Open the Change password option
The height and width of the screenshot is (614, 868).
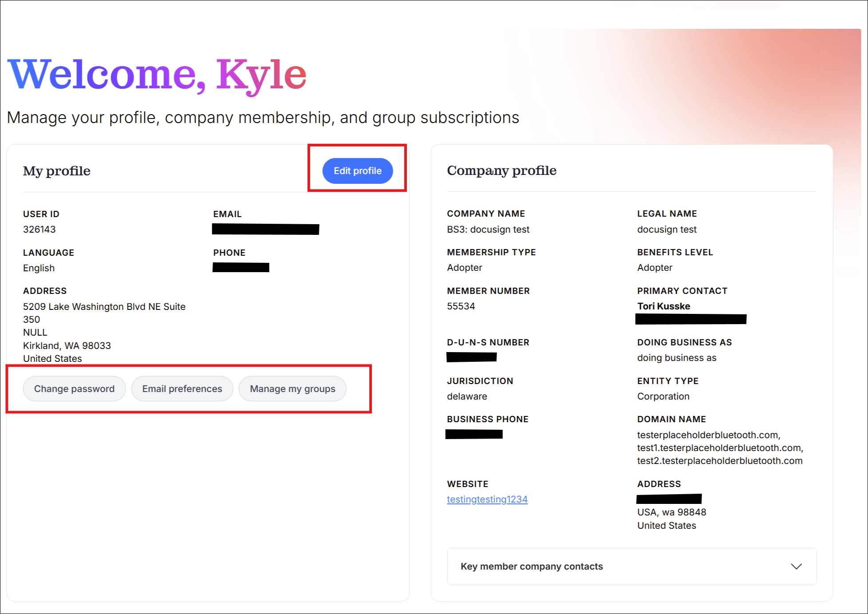click(x=74, y=389)
